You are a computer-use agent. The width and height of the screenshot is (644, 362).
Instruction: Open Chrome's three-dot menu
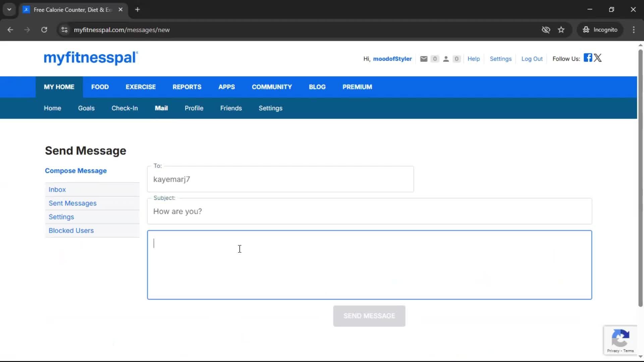pyautogui.click(x=634, y=30)
